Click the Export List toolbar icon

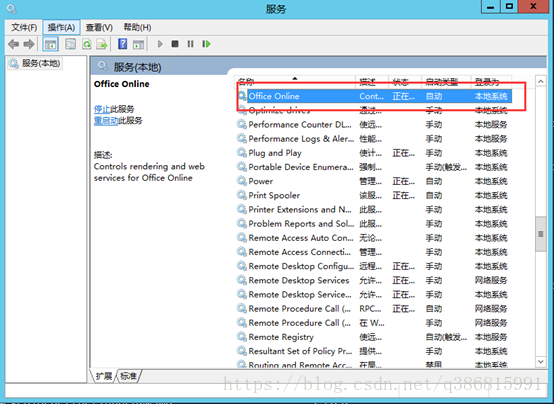[x=102, y=44]
